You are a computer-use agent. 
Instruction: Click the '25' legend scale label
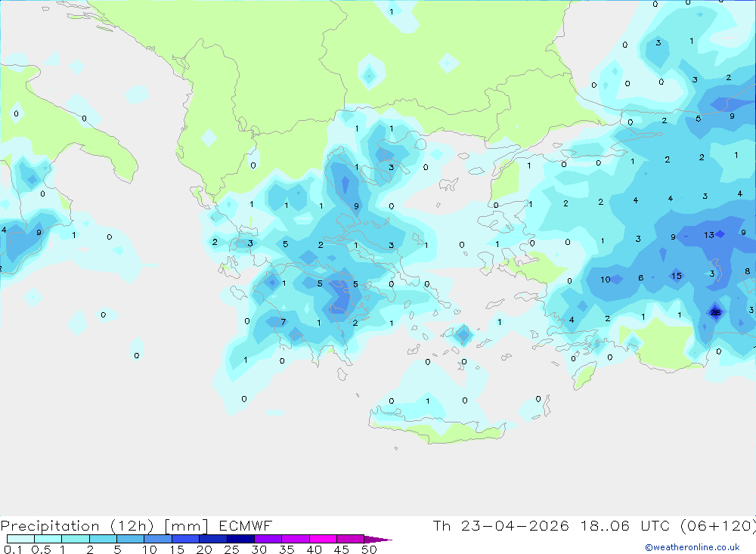[x=231, y=549]
